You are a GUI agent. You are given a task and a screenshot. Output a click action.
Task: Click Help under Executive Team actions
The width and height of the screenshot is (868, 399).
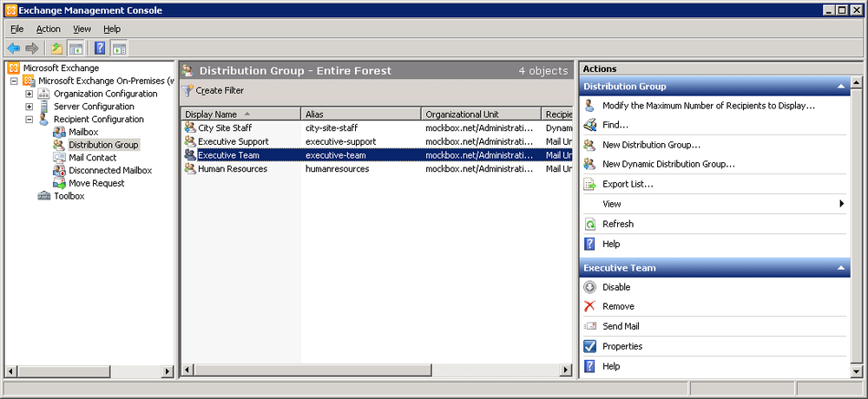pos(611,366)
